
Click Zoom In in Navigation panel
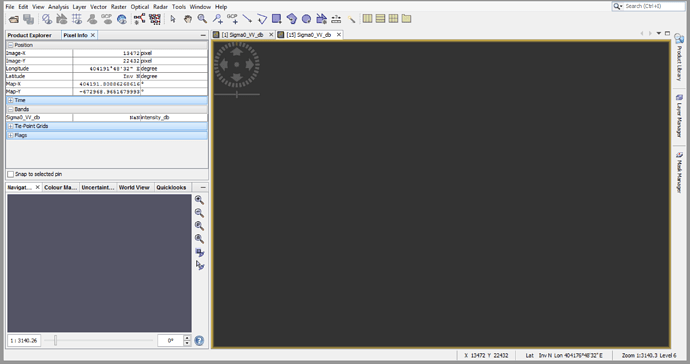pyautogui.click(x=199, y=200)
